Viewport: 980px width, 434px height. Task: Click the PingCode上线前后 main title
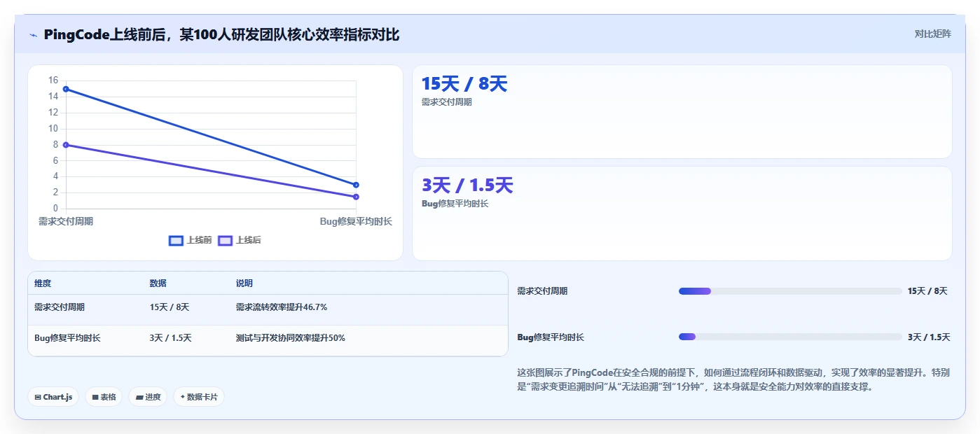221,35
